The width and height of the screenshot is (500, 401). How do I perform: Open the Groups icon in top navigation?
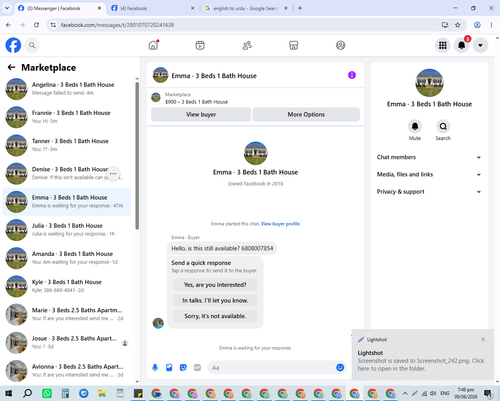pyautogui.click(x=340, y=45)
